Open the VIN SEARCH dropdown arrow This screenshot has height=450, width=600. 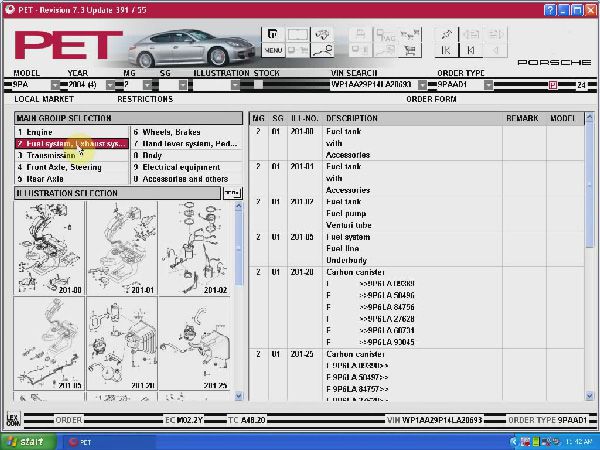422,85
